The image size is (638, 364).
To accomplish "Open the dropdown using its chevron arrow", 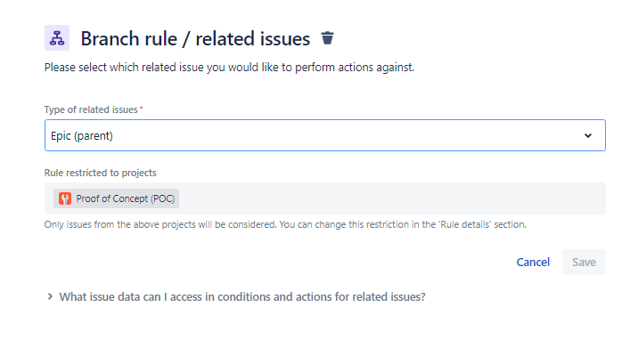I will [x=588, y=135].
